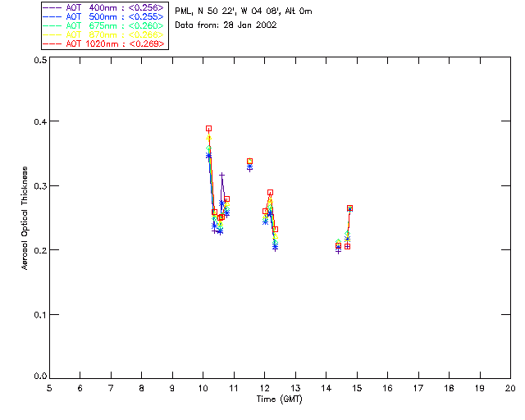Screen dimensions: 525x420
Task: Click the 12 x-axis tick label
Action: pos(264,388)
